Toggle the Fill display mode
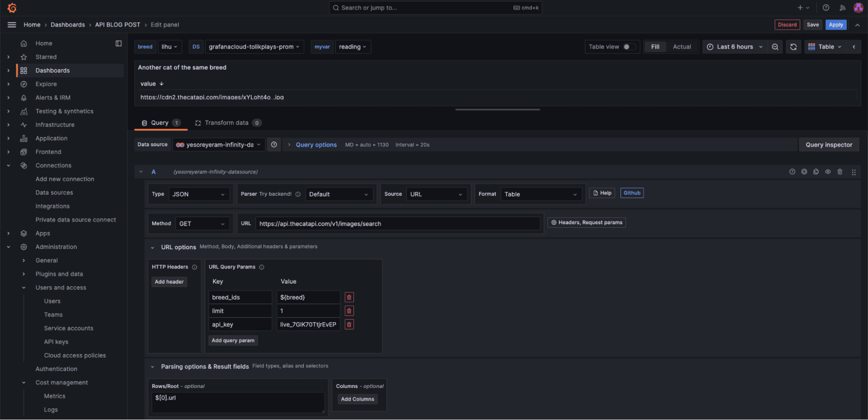 point(655,46)
